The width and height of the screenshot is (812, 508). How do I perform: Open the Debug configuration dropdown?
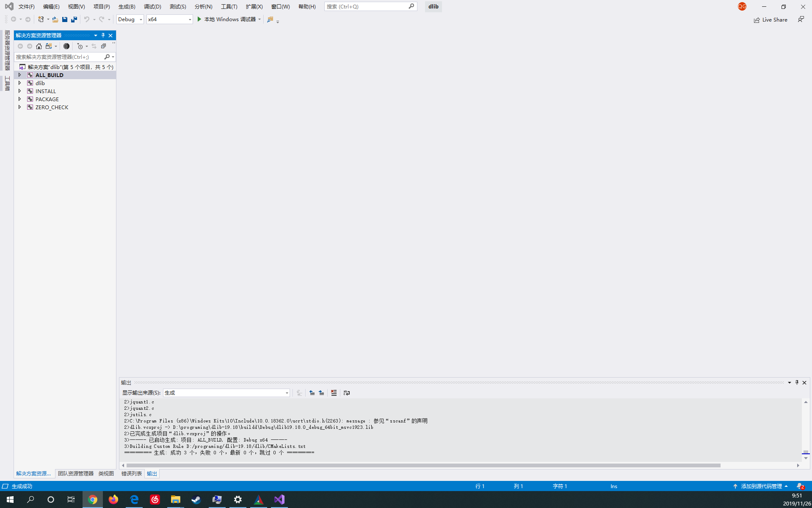[141, 19]
